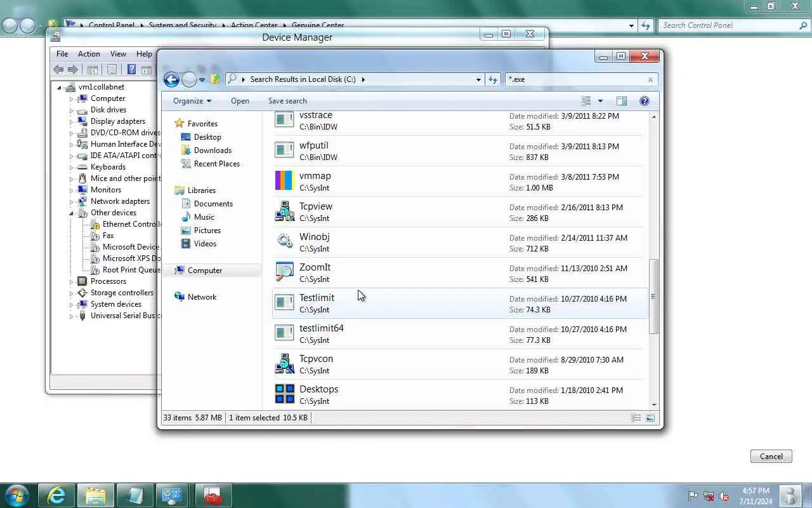Click the vmmap colorful file icon
This screenshot has height=508, width=812.
coord(284,180)
